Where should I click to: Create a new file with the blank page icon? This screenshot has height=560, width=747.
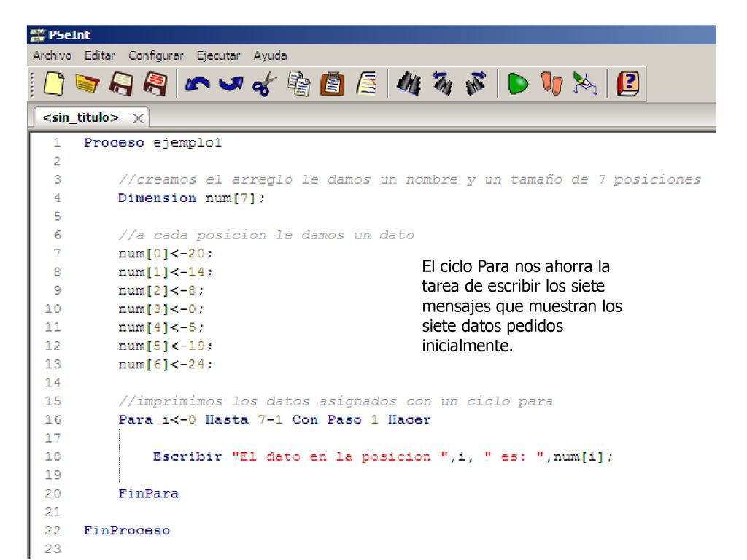click(54, 84)
